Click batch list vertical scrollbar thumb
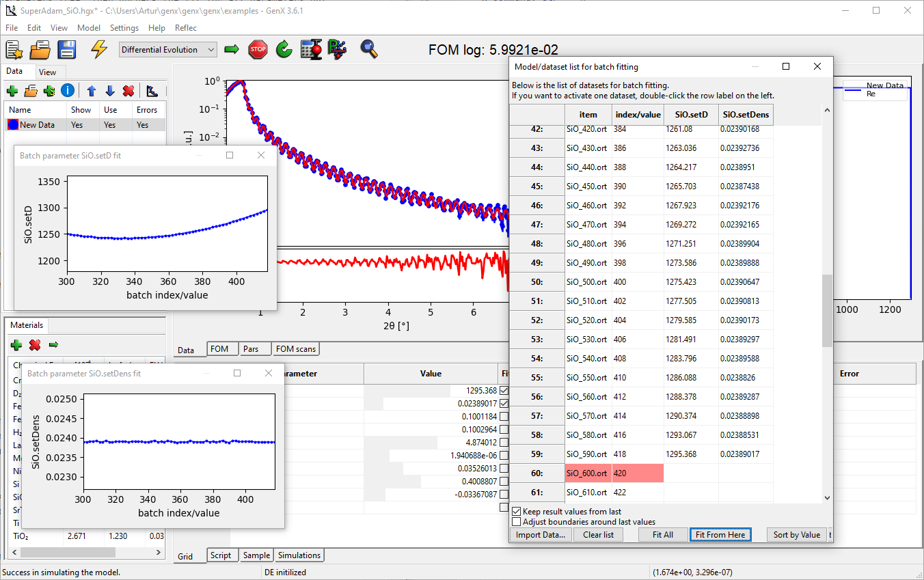 pos(827,311)
